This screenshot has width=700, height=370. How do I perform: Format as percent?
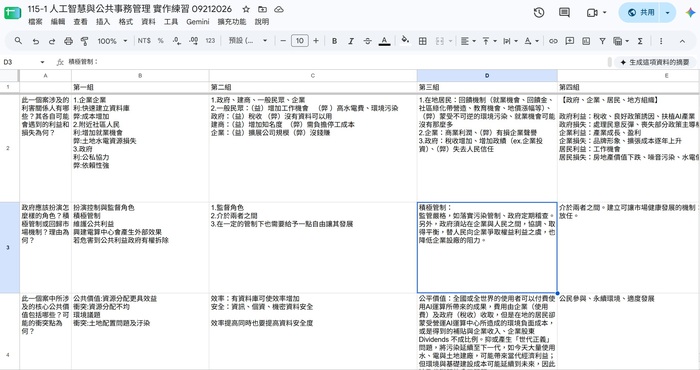click(160, 41)
